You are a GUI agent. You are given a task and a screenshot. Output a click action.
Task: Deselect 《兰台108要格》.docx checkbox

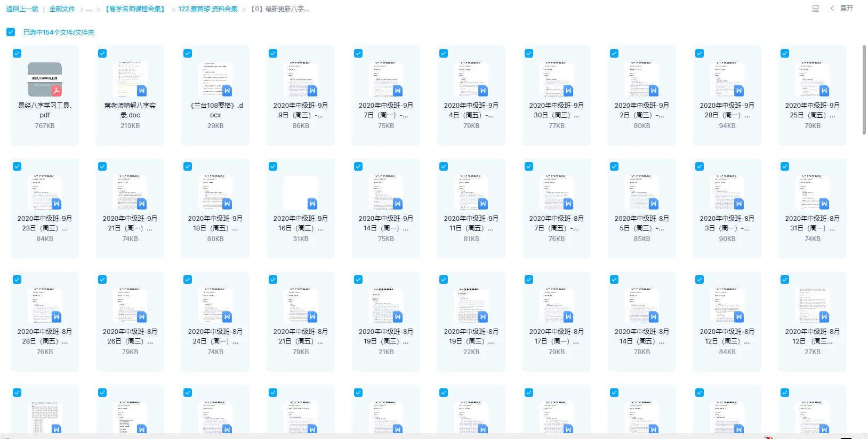188,53
